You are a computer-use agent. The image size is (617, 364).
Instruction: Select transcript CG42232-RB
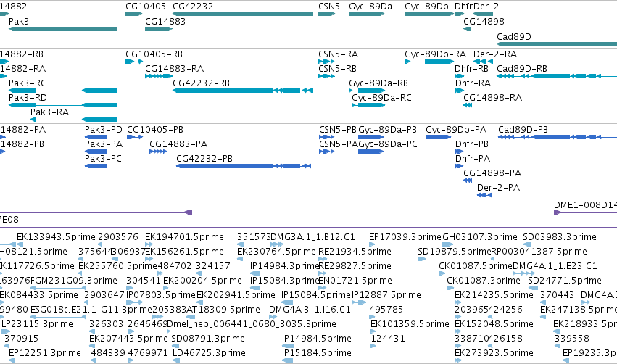[x=243, y=91]
